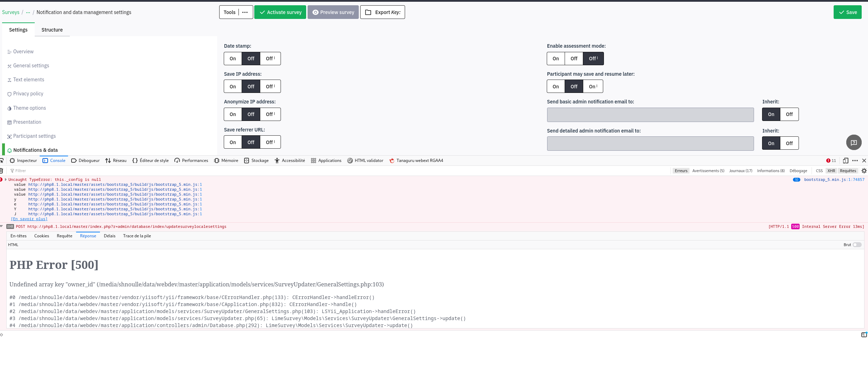
Task: Click the element picker icon in devtools
Action: coord(1,161)
